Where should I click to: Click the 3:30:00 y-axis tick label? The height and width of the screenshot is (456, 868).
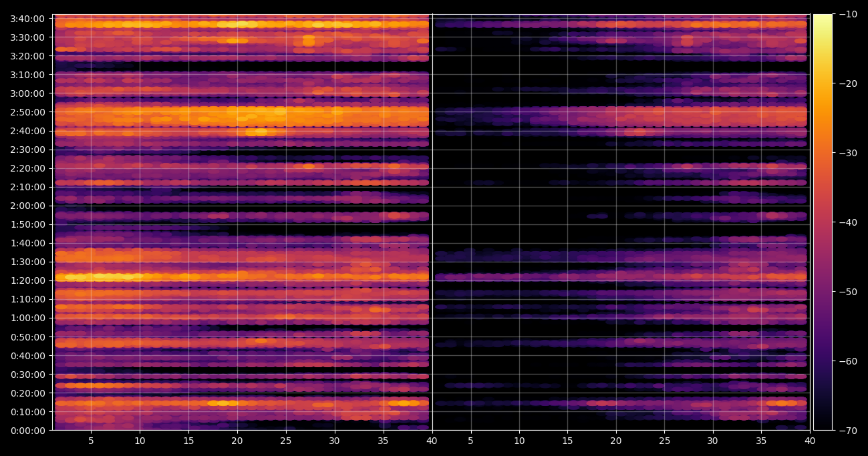click(x=27, y=37)
